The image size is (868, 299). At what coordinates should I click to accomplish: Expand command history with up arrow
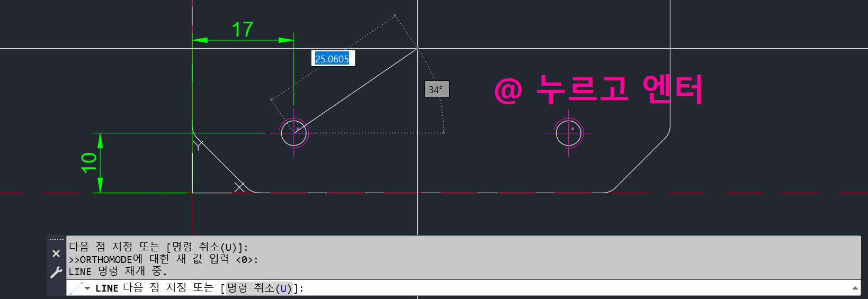click(x=855, y=288)
